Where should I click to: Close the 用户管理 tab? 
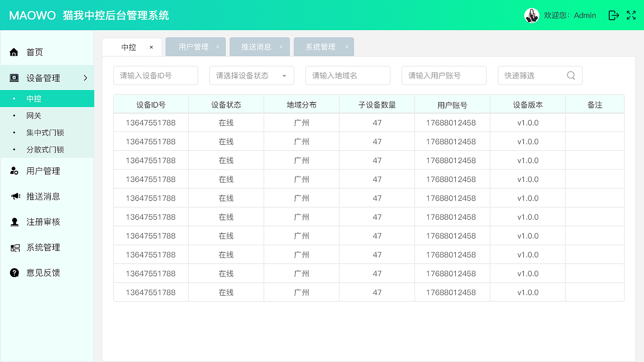[x=217, y=47]
